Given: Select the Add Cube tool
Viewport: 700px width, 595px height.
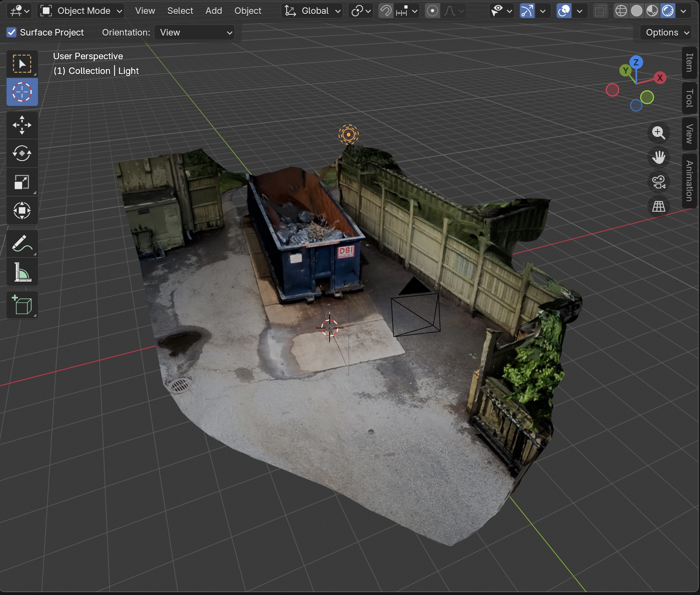Looking at the screenshot, I should [x=22, y=305].
